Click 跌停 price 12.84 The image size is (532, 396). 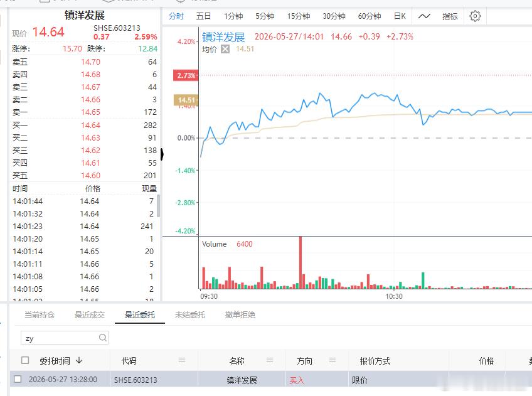click(148, 49)
